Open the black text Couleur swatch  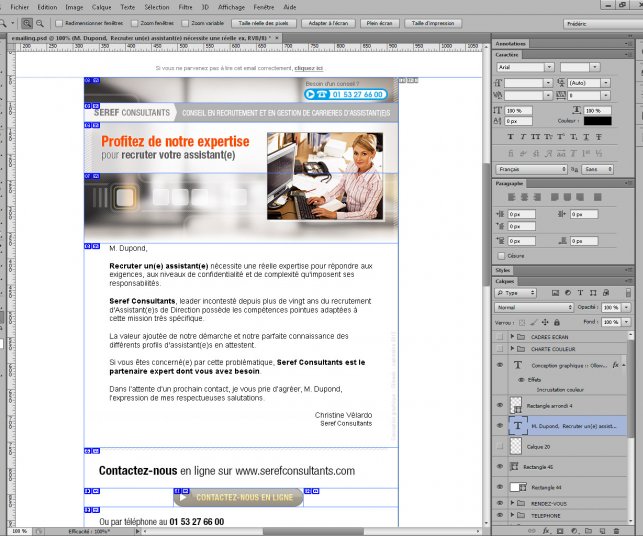pyautogui.click(x=597, y=121)
